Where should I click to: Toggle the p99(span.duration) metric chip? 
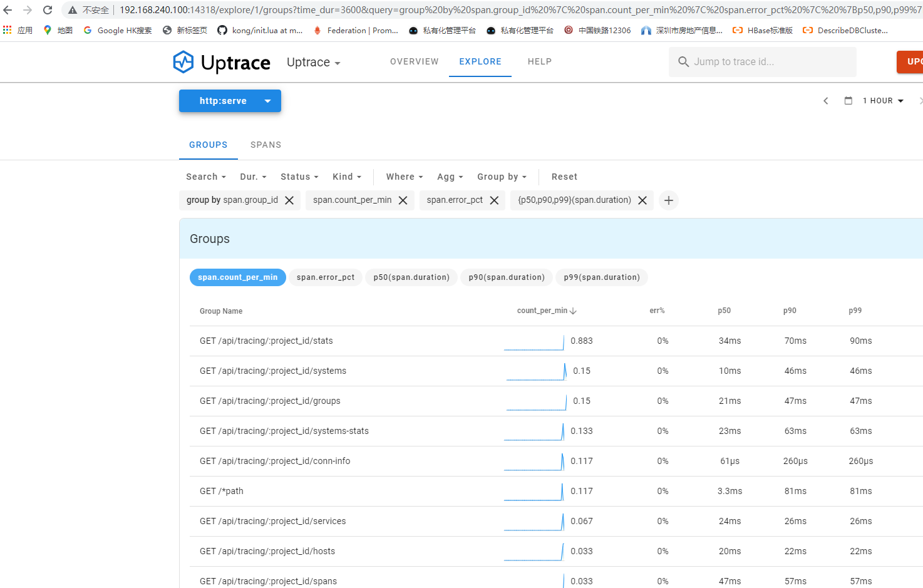tap(601, 277)
